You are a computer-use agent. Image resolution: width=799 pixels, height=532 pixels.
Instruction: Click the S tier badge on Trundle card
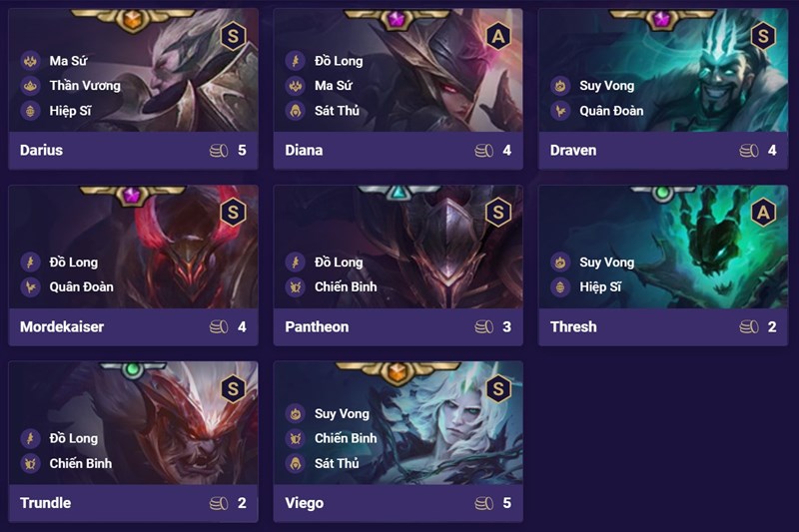(x=233, y=389)
